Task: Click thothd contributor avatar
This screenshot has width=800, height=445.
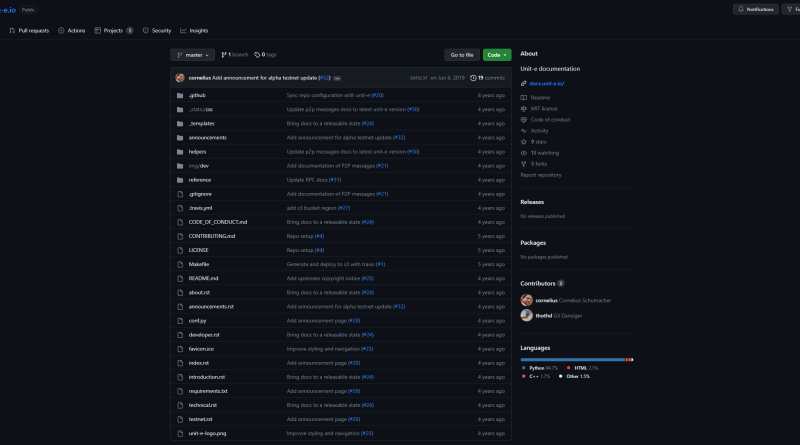Action: [x=527, y=315]
